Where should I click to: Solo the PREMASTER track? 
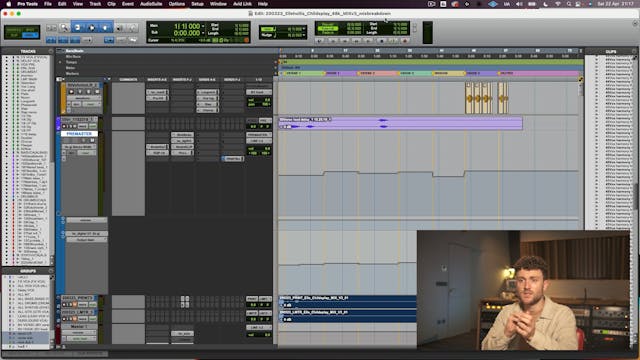tap(83, 140)
